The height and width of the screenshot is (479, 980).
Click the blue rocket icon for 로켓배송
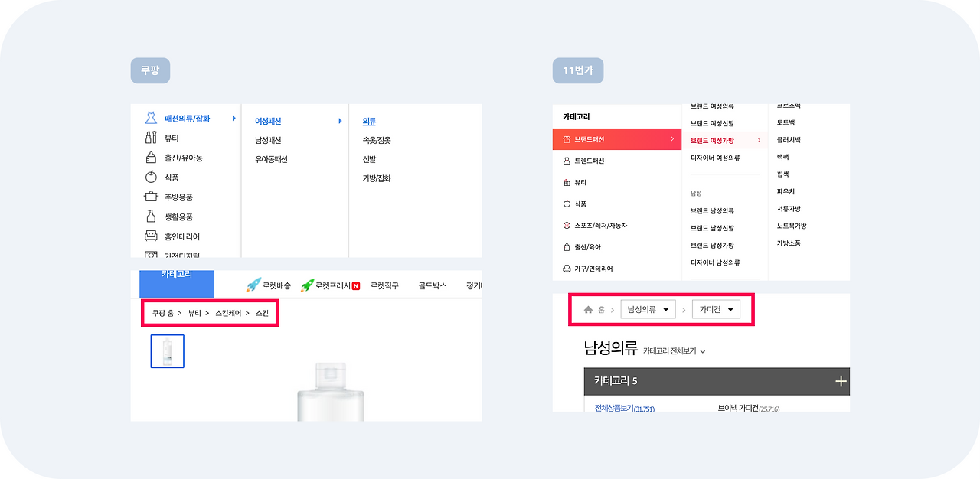click(x=253, y=285)
